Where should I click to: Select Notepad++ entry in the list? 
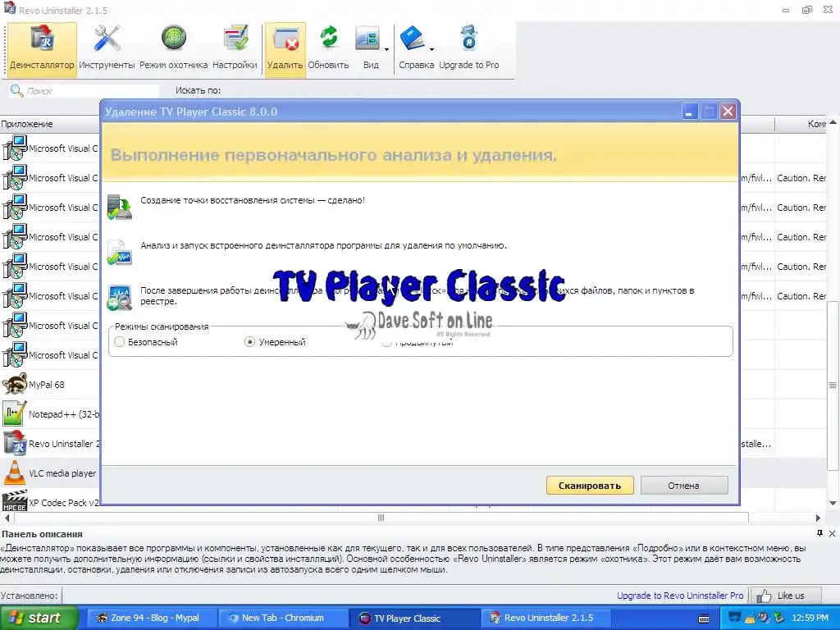click(x=50, y=414)
